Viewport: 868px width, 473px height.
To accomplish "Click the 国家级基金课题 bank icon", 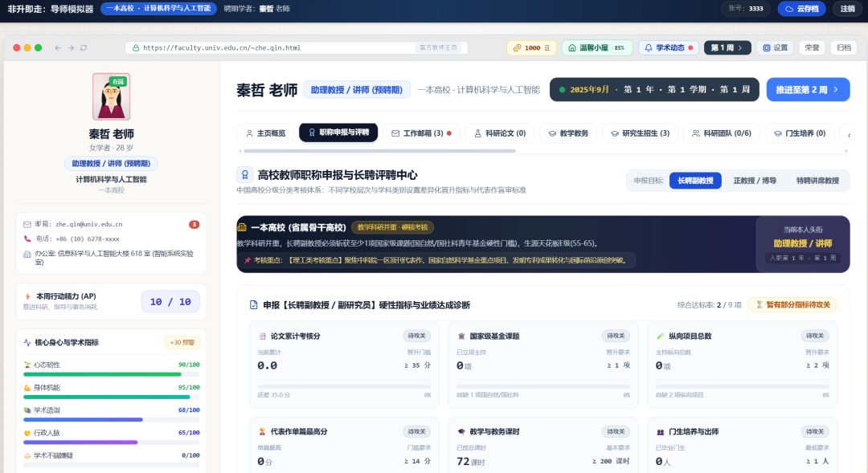I will coord(461,336).
